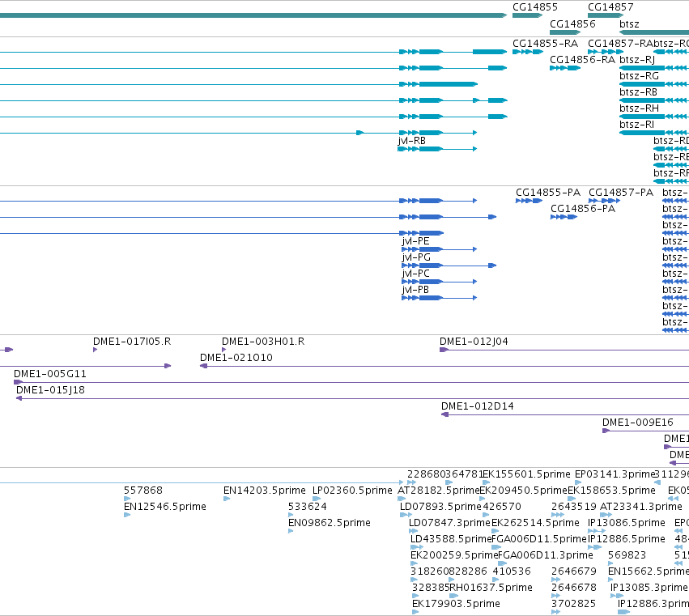Select the btsz gene label

[x=629, y=23]
